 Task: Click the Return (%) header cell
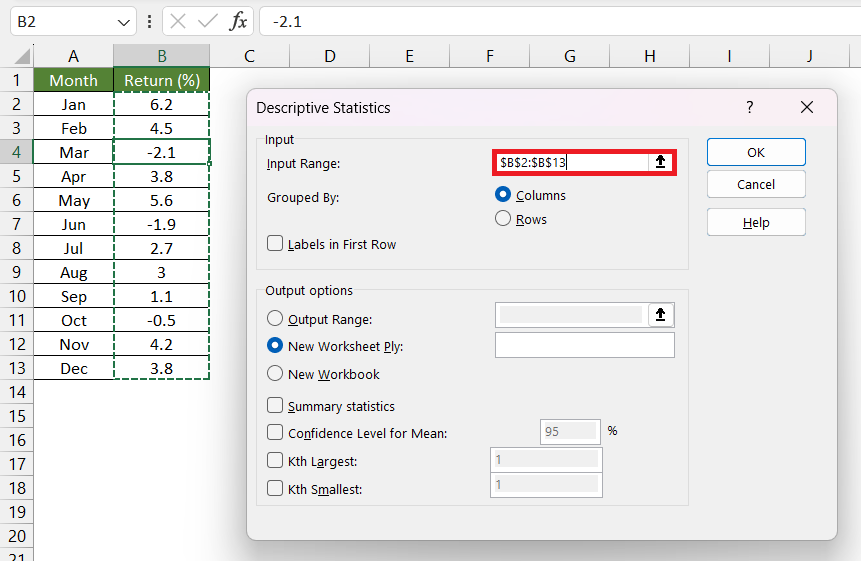[161, 80]
